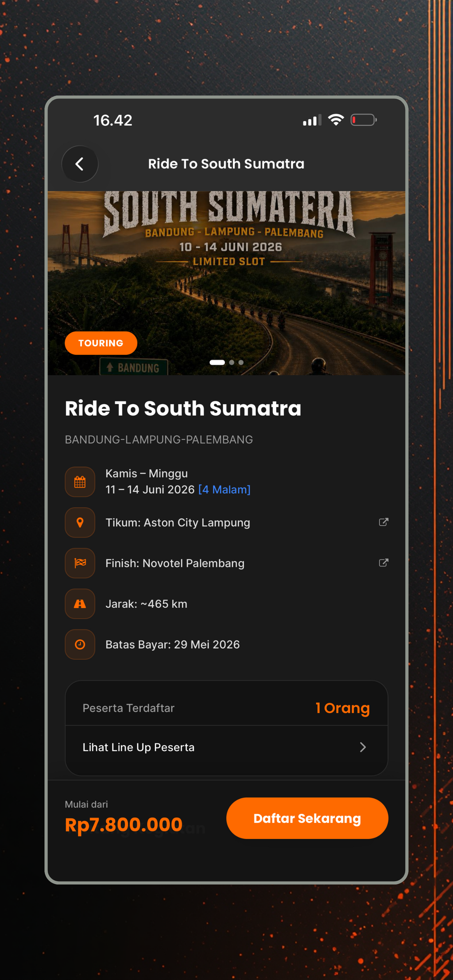Click the [4 Malam] blue text
The width and height of the screenshot is (453, 980).
point(224,490)
